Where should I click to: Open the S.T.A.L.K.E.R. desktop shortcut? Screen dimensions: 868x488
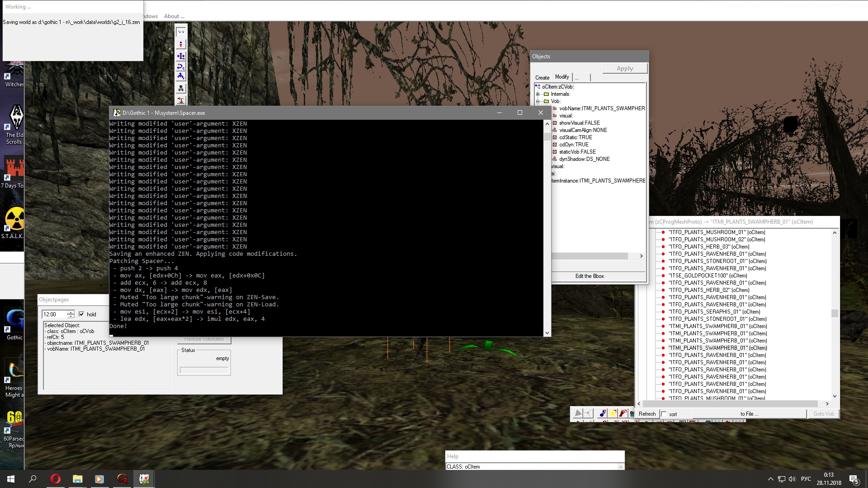pyautogui.click(x=13, y=223)
